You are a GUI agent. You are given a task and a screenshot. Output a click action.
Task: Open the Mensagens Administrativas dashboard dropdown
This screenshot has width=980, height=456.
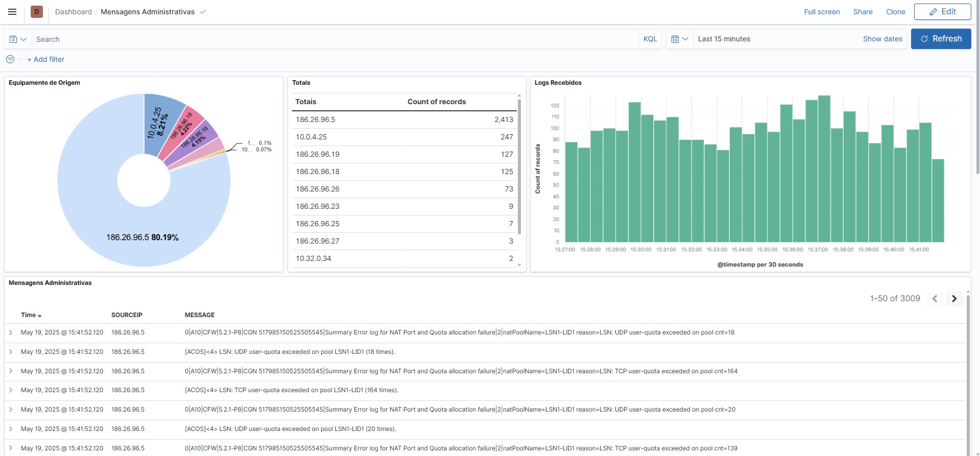pyautogui.click(x=203, y=12)
